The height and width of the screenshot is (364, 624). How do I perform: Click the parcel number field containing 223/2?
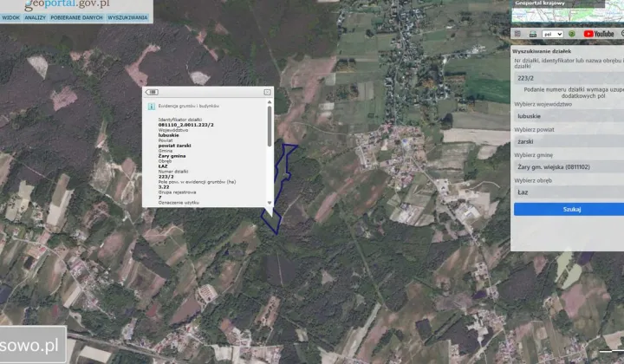pyautogui.click(x=569, y=78)
